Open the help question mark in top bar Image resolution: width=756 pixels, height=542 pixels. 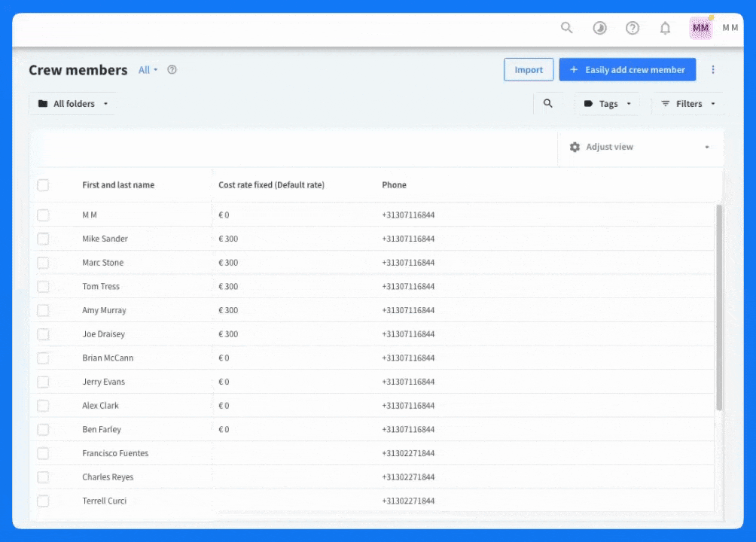point(632,28)
